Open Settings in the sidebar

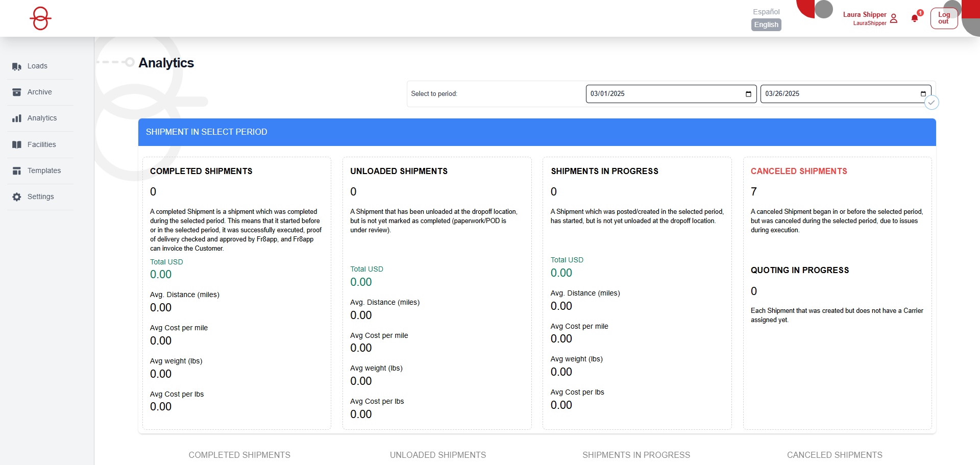tap(40, 197)
